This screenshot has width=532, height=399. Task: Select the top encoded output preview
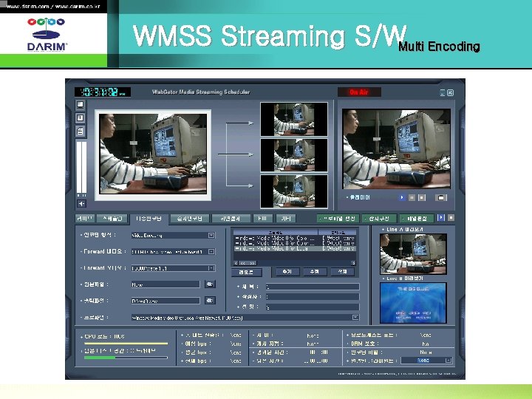coord(294,119)
